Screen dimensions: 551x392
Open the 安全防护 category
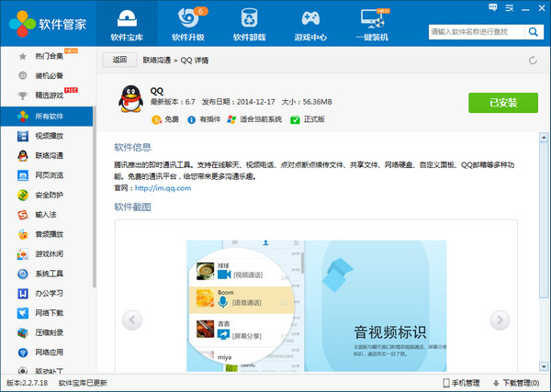click(x=49, y=195)
